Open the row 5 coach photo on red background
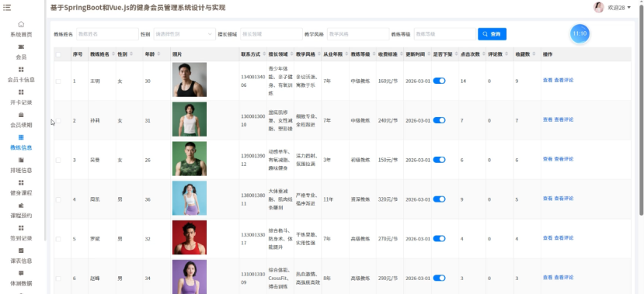The width and height of the screenshot is (644, 294). (190, 237)
